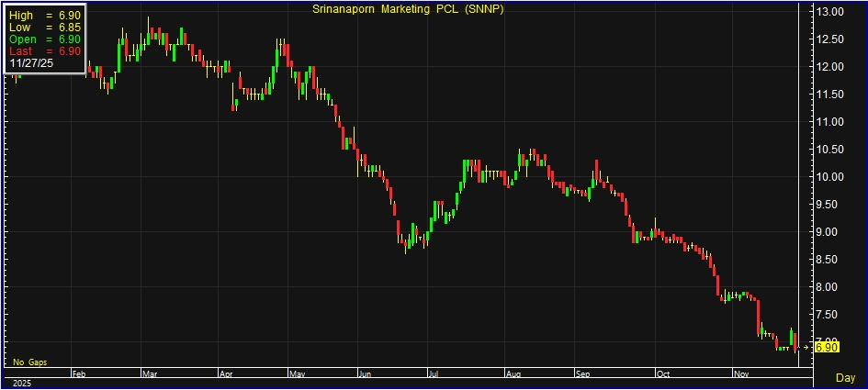Click the Low value in the quote box
Viewport: 868px width, 390px height.
[45, 28]
